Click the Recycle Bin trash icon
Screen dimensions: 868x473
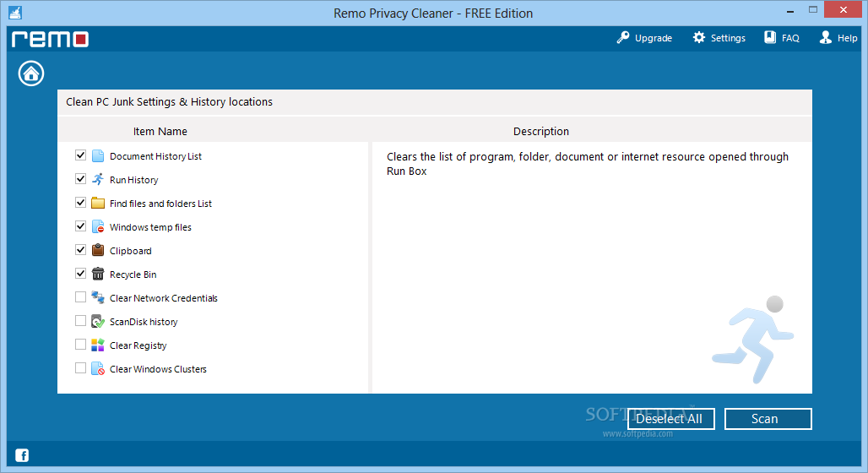click(98, 274)
